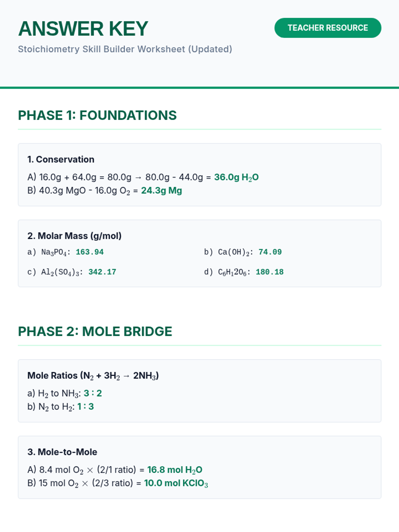Select the 16.8 mol H2O answer
Viewport: 399px width, 532px height.
pyautogui.click(x=175, y=470)
